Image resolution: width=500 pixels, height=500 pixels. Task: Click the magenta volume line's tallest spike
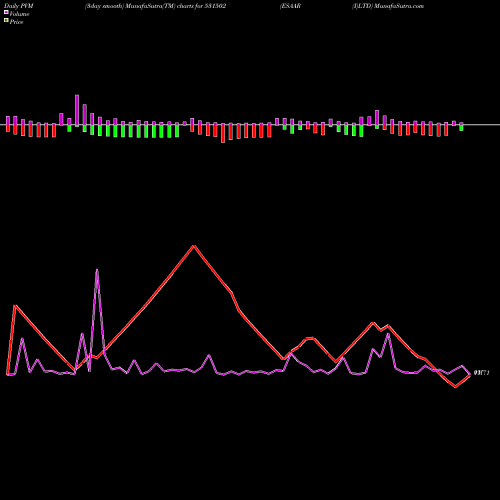97,270
